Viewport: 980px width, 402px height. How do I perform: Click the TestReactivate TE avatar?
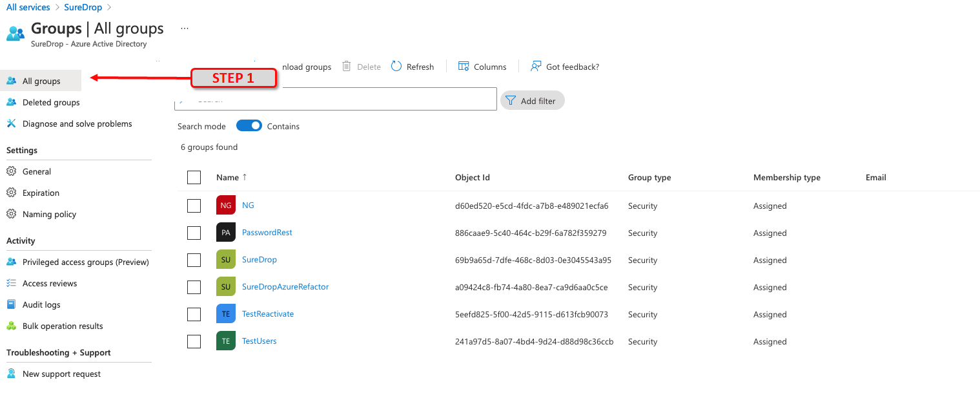226,314
